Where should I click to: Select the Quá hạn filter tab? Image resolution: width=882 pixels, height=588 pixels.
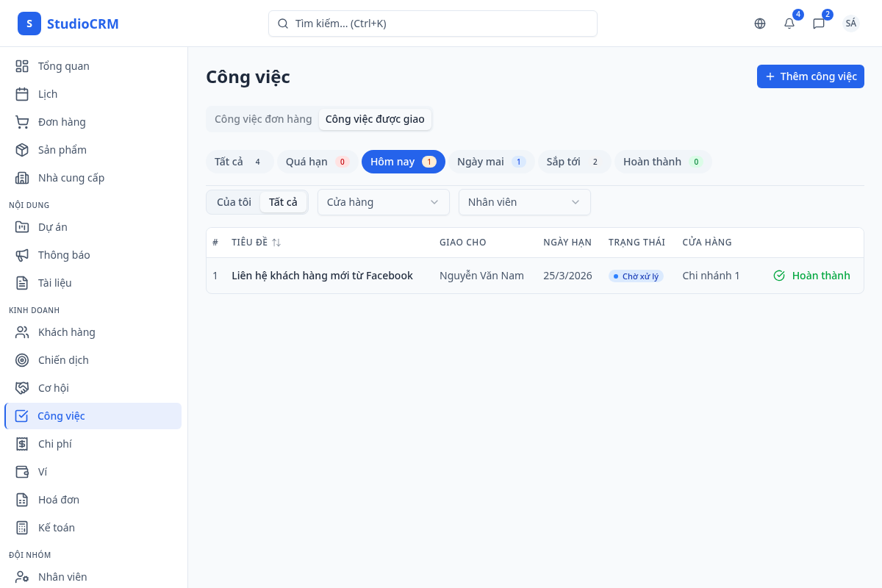[317, 162]
